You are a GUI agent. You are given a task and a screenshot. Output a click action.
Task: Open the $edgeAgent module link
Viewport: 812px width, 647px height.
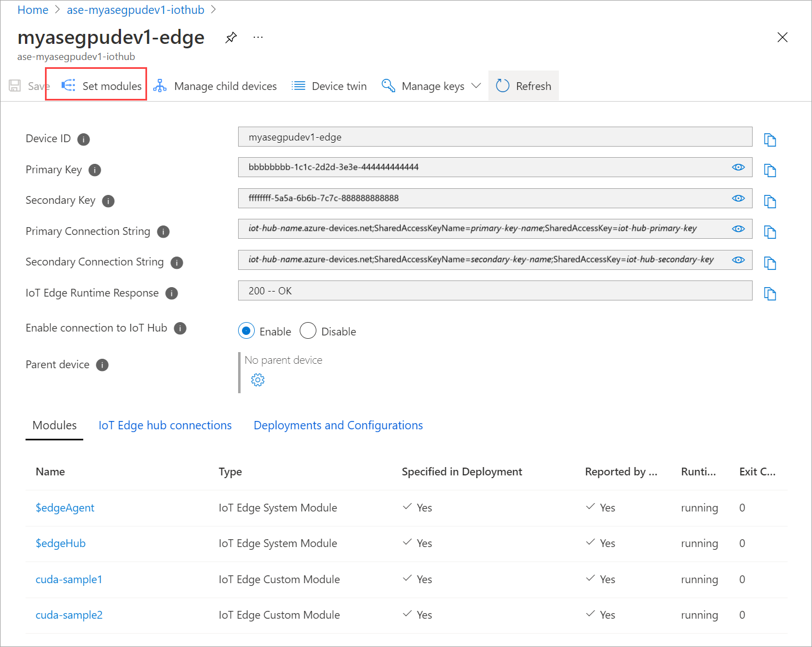point(65,508)
